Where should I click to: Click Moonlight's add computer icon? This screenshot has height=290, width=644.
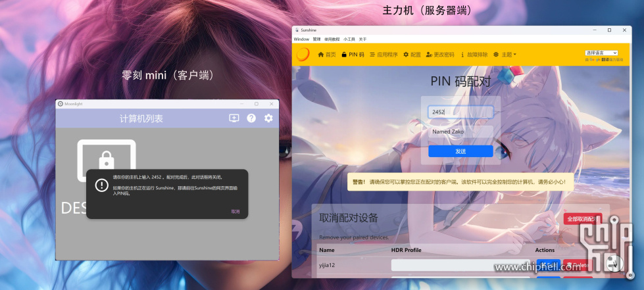pos(234,118)
